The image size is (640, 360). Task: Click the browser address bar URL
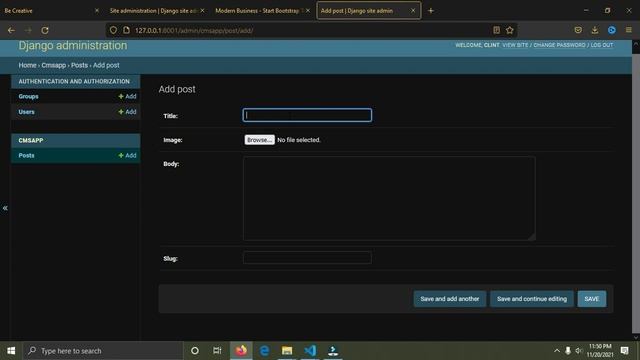point(194,30)
